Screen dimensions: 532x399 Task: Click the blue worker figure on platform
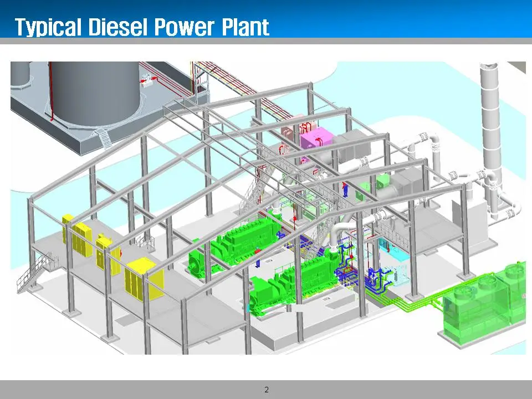pos(346,190)
